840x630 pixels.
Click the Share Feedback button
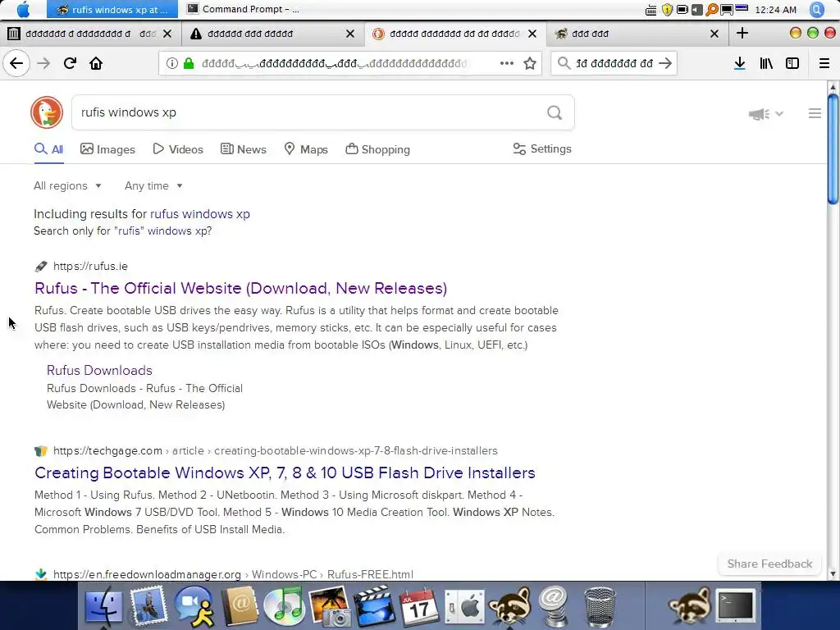769,564
